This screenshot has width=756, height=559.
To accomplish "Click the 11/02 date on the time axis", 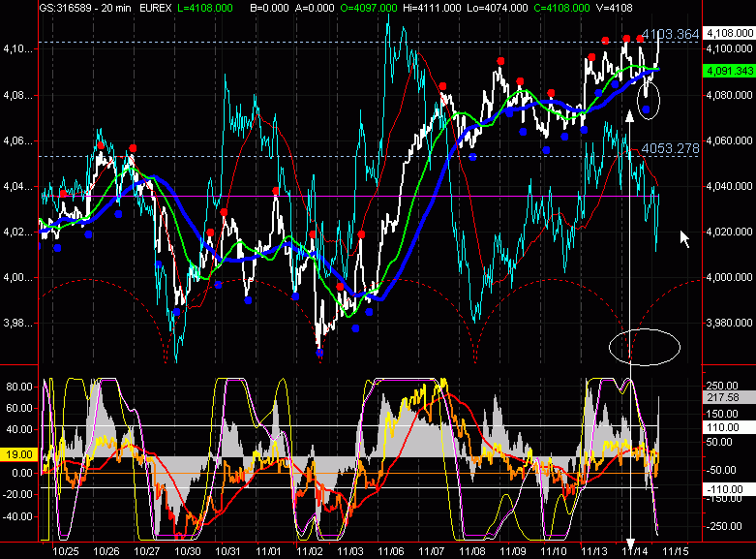I will coord(309,551).
